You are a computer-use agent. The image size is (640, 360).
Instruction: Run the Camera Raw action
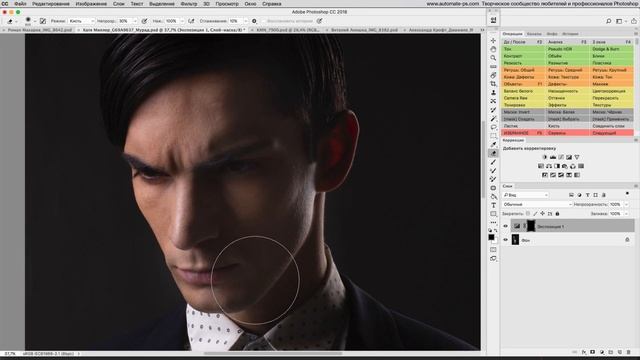tap(523, 98)
